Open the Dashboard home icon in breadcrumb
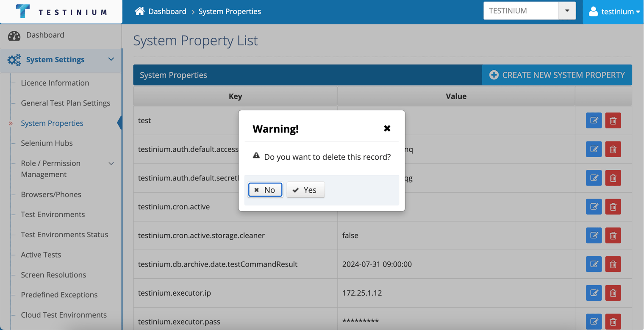 [x=139, y=11]
